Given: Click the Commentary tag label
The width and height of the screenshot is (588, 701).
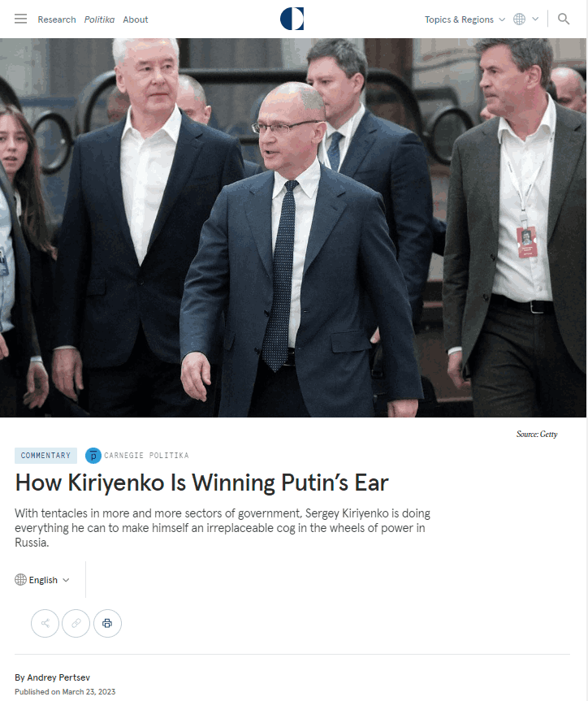Looking at the screenshot, I should [x=45, y=456].
